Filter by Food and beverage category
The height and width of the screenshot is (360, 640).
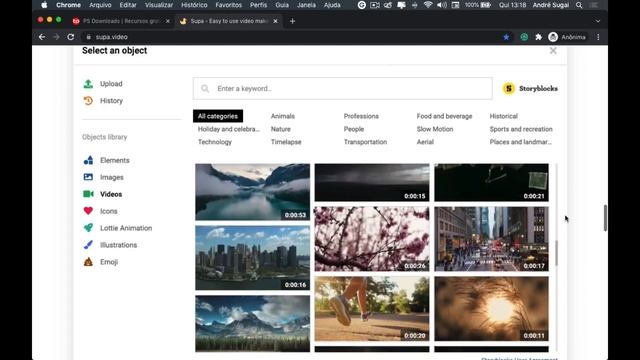pyautogui.click(x=444, y=116)
